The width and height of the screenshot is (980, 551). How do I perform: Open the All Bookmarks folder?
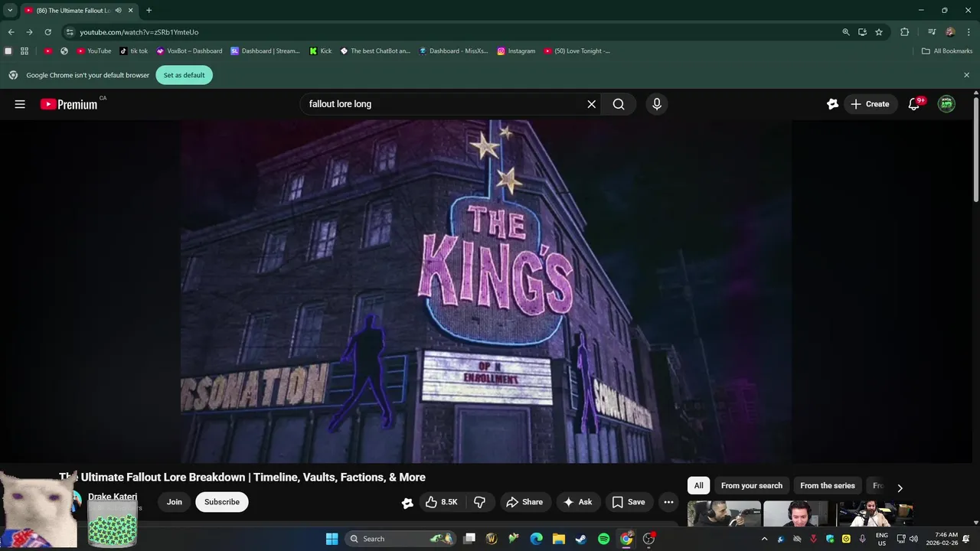click(946, 51)
